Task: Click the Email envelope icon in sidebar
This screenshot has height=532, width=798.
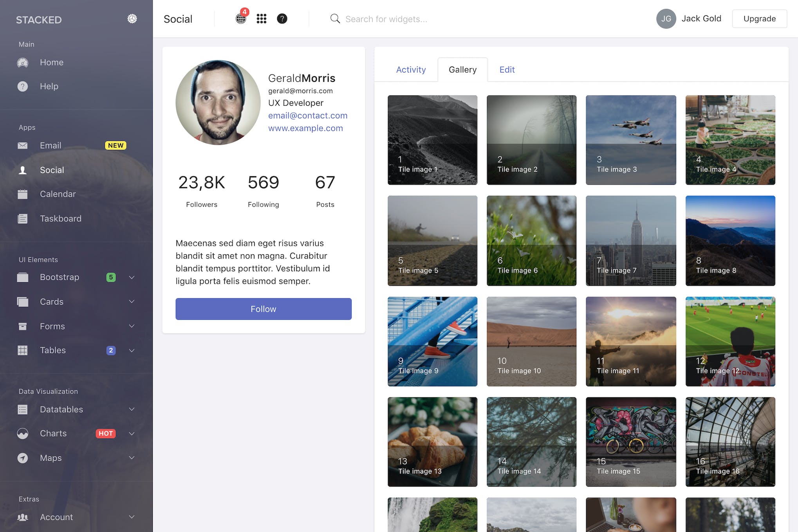Action: click(x=23, y=146)
